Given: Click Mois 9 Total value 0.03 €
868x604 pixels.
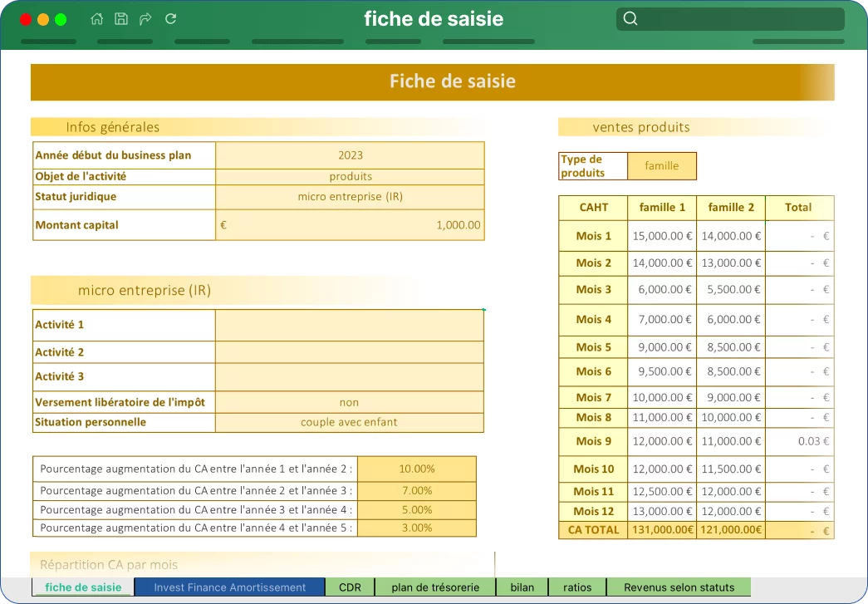Looking at the screenshot, I should [x=800, y=441].
